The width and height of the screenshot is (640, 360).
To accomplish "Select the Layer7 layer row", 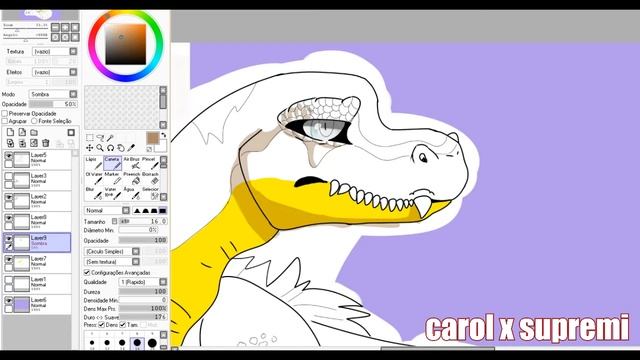I will pos(37,263).
